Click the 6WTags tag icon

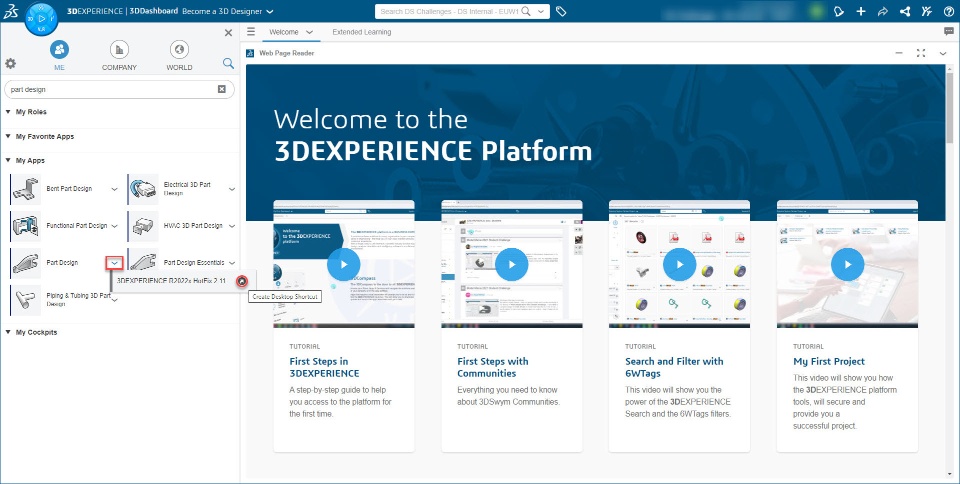(561, 11)
